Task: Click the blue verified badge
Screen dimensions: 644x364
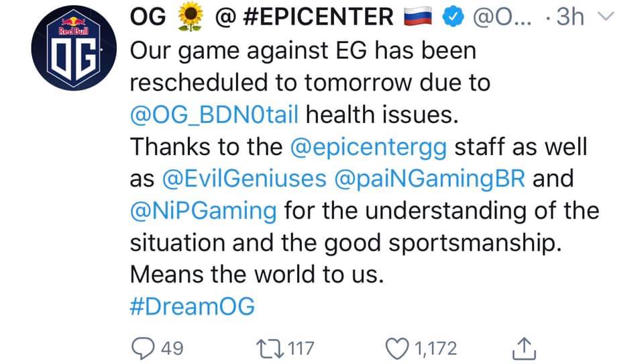Action: [x=453, y=17]
